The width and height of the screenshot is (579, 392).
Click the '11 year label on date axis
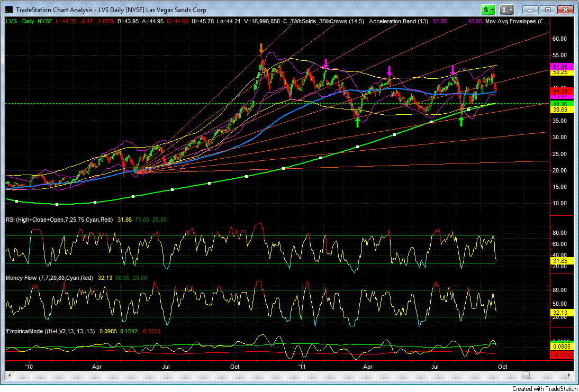(302, 367)
